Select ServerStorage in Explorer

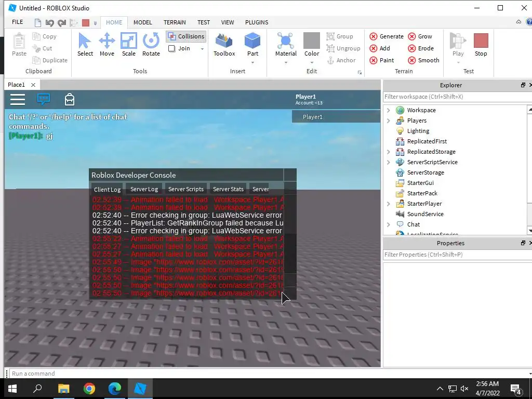click(425, 172)
